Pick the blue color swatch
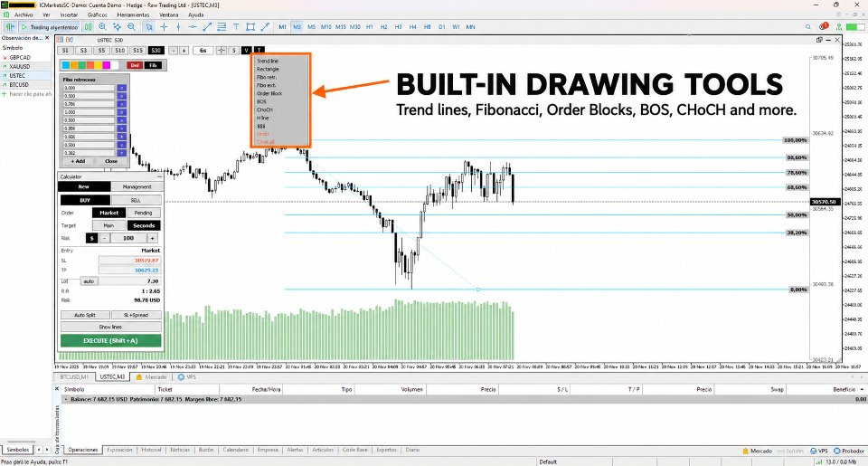Image resolution: width=868 pixels, height=466 pixels. click(65, 65)
